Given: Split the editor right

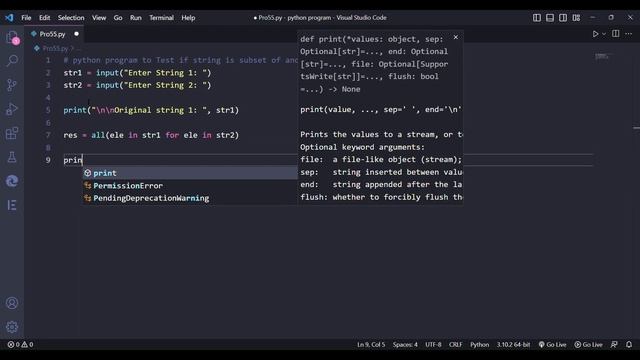Looking at the screenshot, I should point(616,33).
